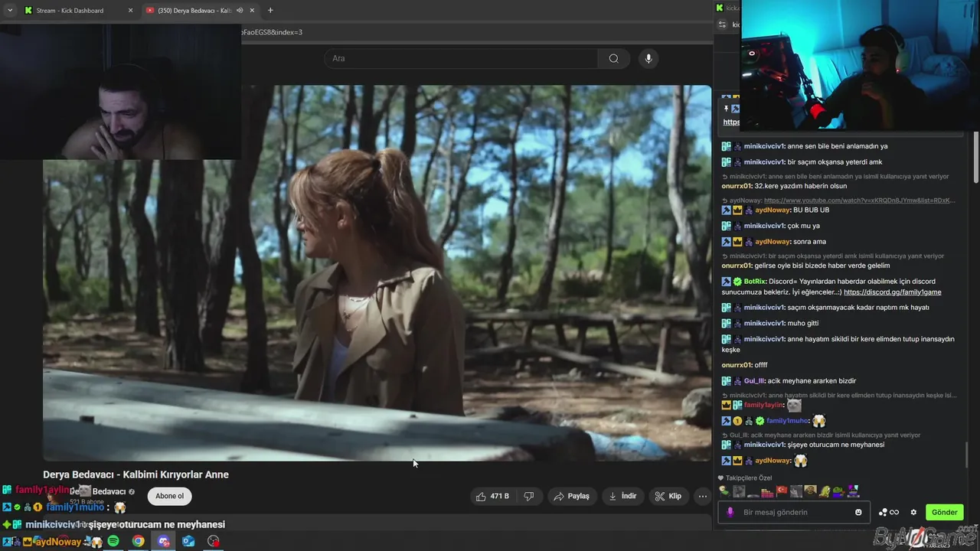Viewport: 980px width, 551px height.
Task: Click family1muho username in chat
Action: (x=787, y=420)
